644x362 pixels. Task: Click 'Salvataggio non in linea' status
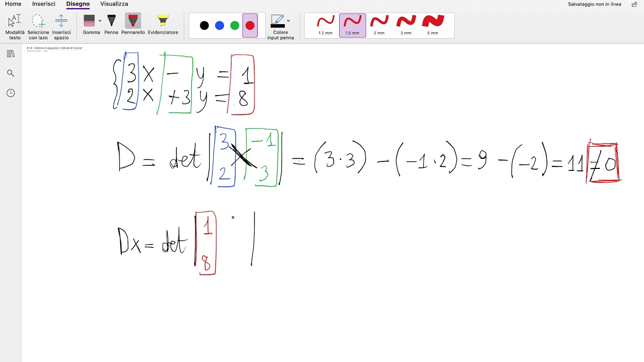pyautogui.click(x=595, y=4)
